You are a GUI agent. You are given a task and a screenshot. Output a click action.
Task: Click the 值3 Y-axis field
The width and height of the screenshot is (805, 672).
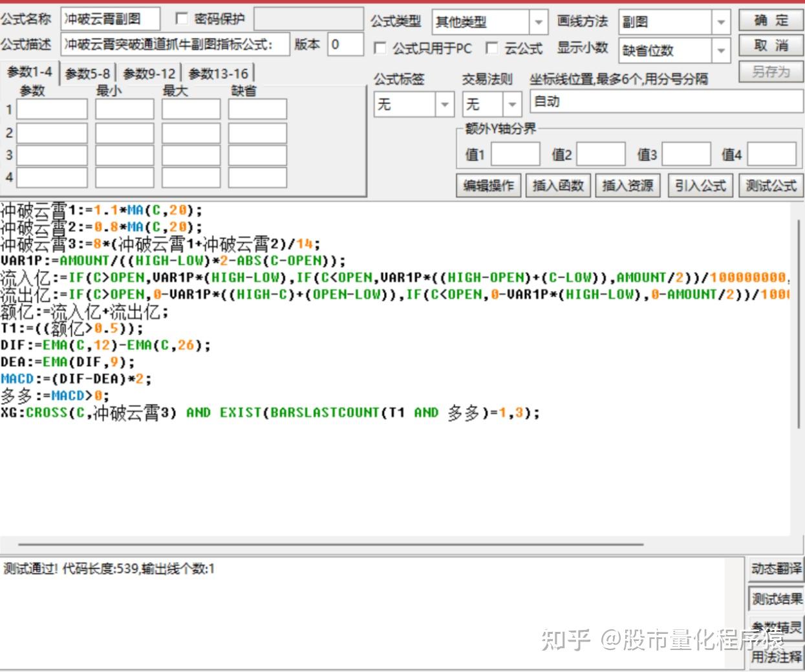tap(686, 154)
